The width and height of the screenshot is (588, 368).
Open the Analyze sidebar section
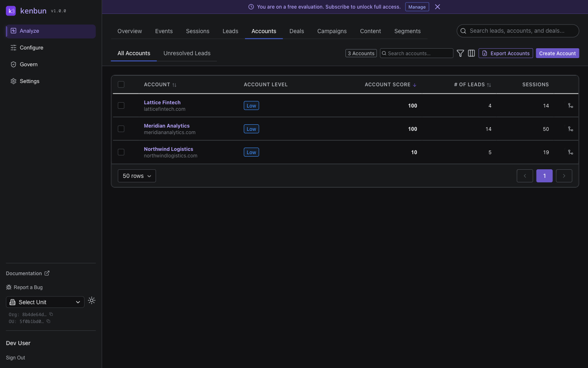[51, 31]
